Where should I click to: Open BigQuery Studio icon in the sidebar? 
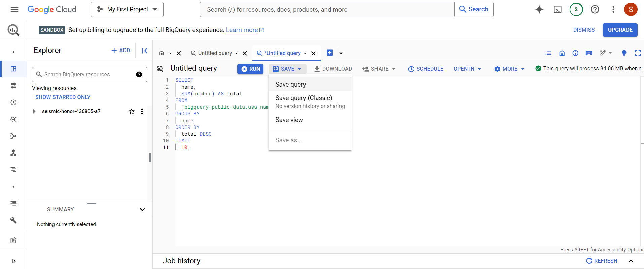coord(13,69)
